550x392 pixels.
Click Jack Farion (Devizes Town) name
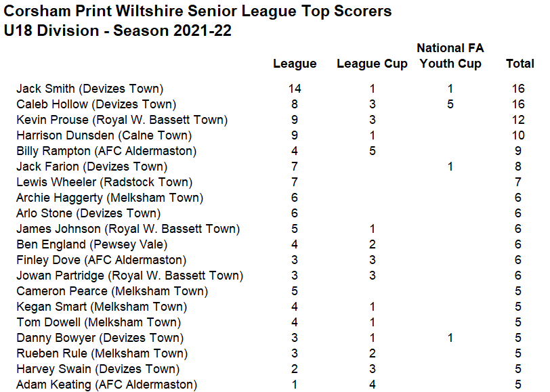click(x=92, y=167)
